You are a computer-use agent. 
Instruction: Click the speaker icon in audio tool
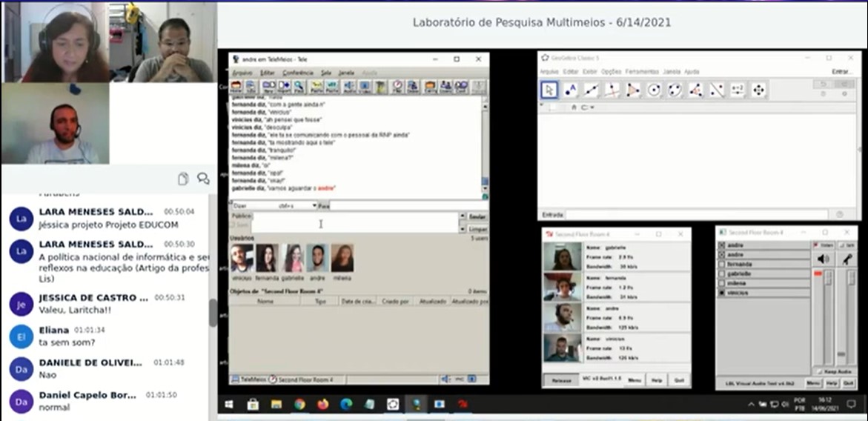(x=823, y=259)
